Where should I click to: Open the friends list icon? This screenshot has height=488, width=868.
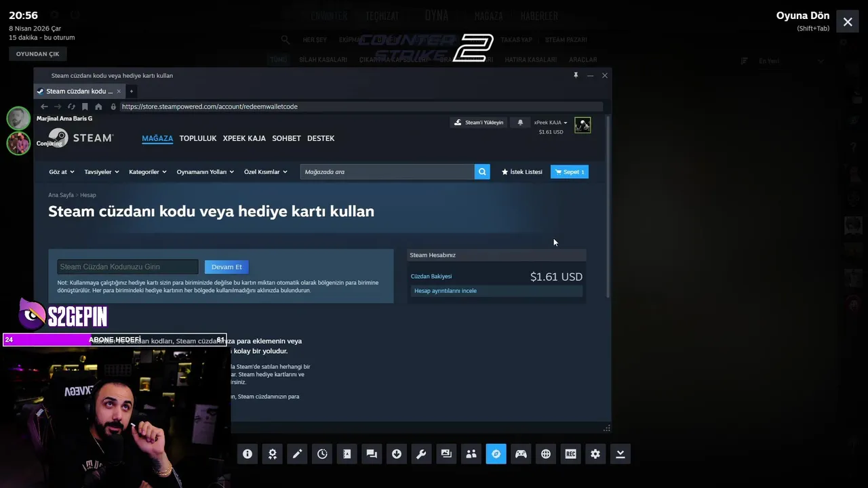pos(471,454)
